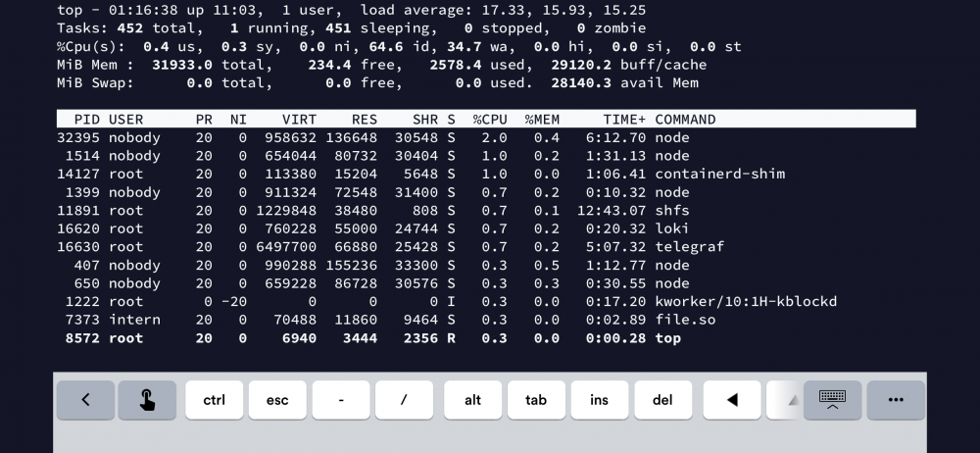This screenshot has width=980, height=453.
Task: Tap the alt modifier key
Action: [472, 400]
